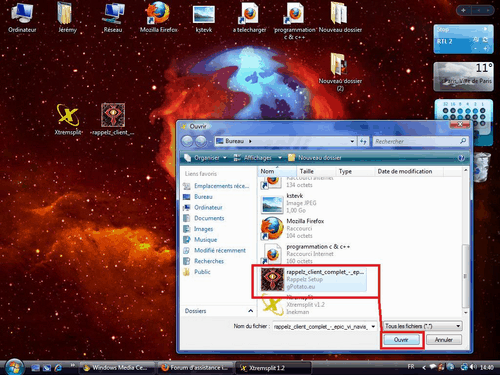Open the Organiser menu
The width and height of the screenshot is (500, 375).
[x=206, y=158]
